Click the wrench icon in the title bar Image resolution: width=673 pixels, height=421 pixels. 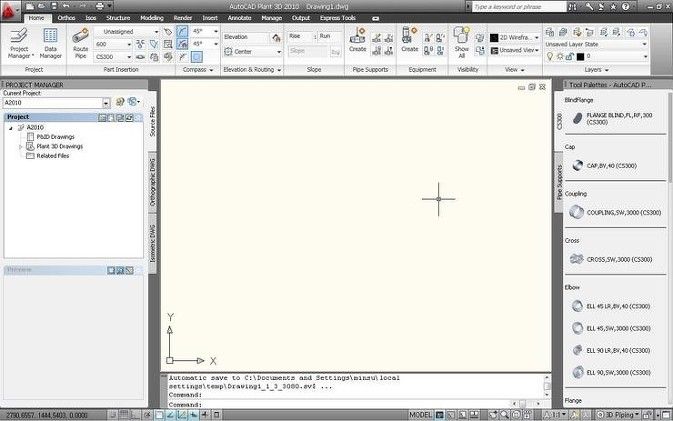(589, 6)
